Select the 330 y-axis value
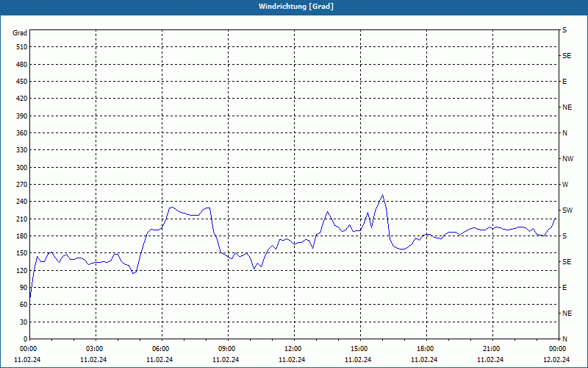The height and width of the screenshot is (368, 588). click(22, 150)
